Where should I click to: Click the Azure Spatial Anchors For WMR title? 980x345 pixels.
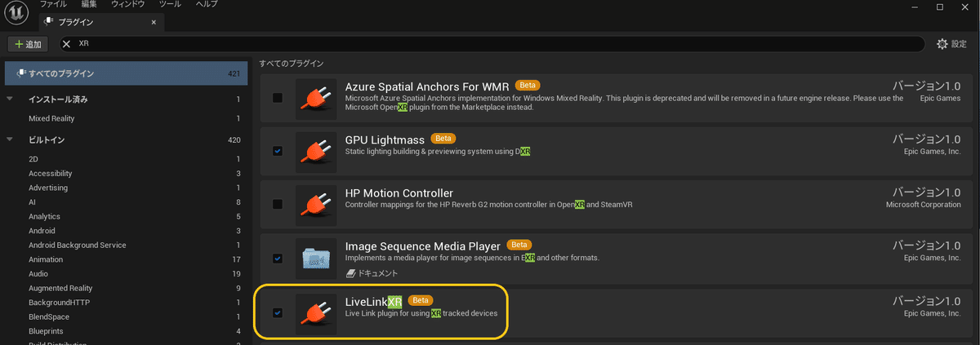tap(427, 86)
